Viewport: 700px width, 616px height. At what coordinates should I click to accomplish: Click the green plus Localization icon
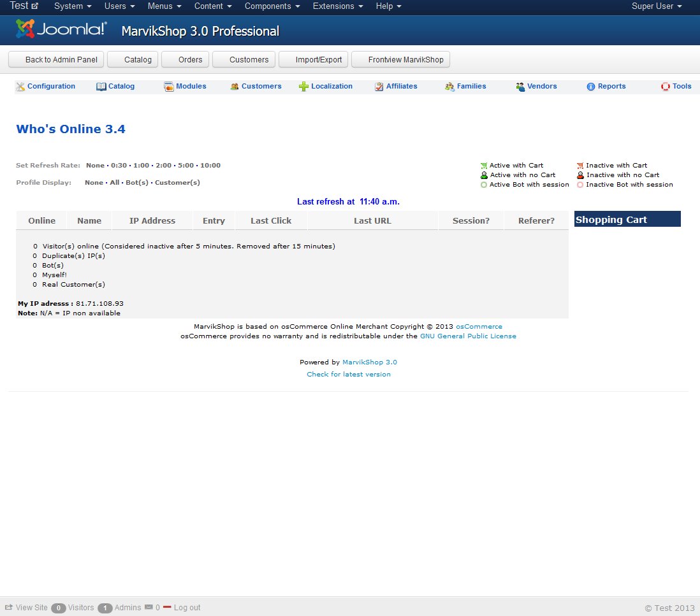303,87
